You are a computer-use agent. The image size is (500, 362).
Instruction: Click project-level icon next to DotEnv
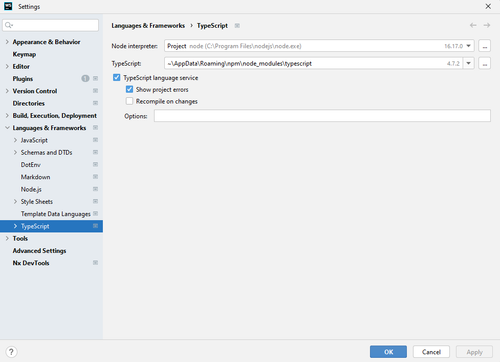[x=95, y=164]
